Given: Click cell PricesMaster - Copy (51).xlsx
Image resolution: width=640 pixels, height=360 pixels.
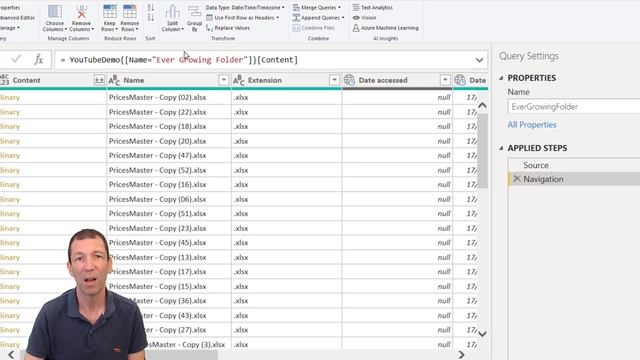Looking at the screenshot, I should point(169,213).
